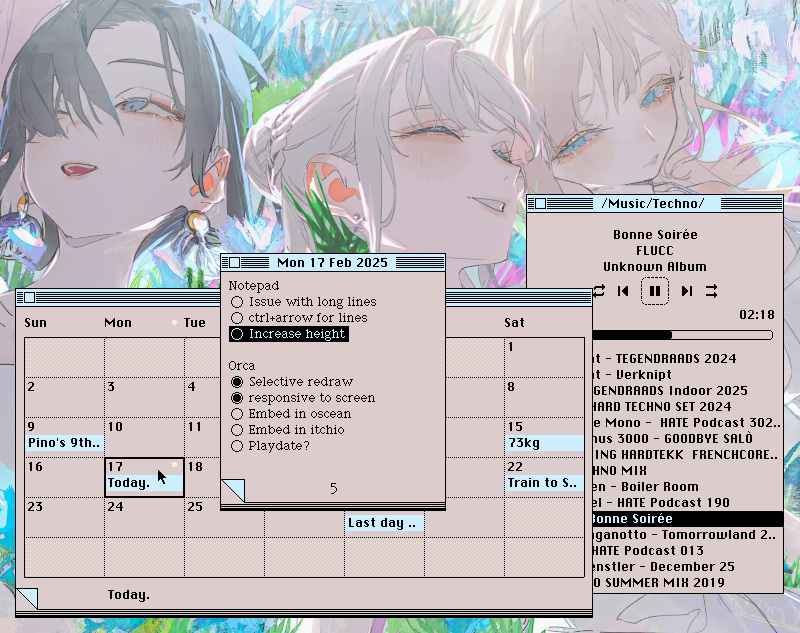800x633 pixels.
Task: Check 'Embed in oscean' item
Action: (x=237, y=414)
